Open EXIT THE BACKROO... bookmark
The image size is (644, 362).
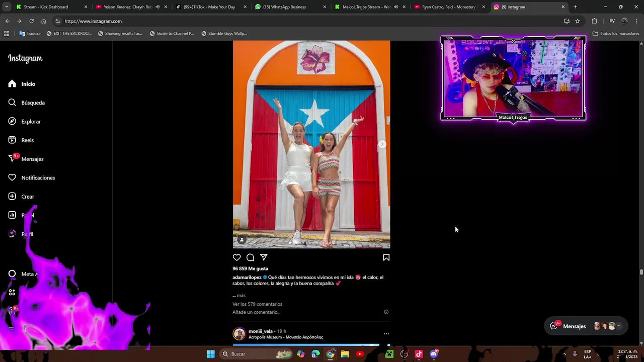(x=69, y=34)
